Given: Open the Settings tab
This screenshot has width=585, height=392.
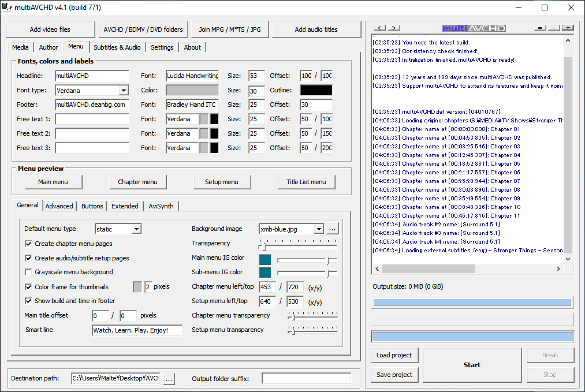Looking at the screenshot, I should click(162, 47).
